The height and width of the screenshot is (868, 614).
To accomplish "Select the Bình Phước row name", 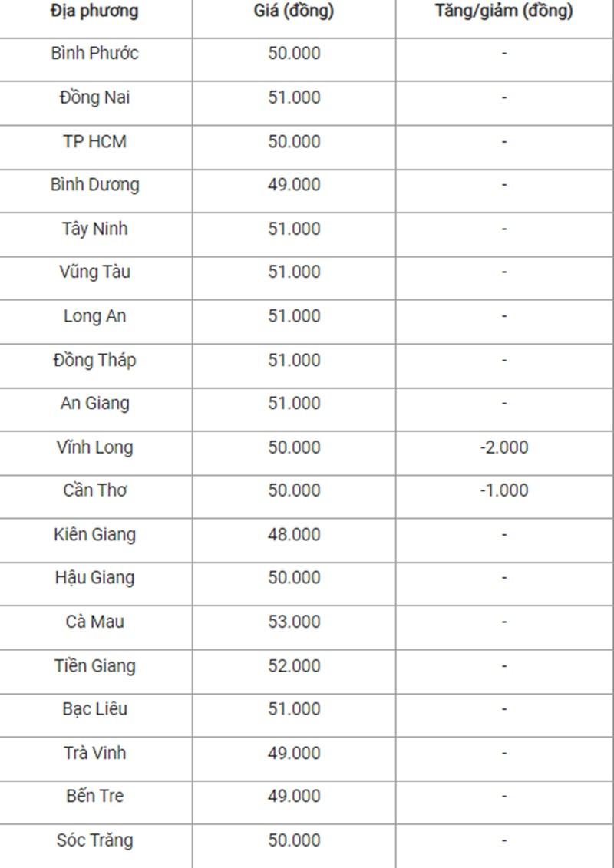I will tap(94, 53).
